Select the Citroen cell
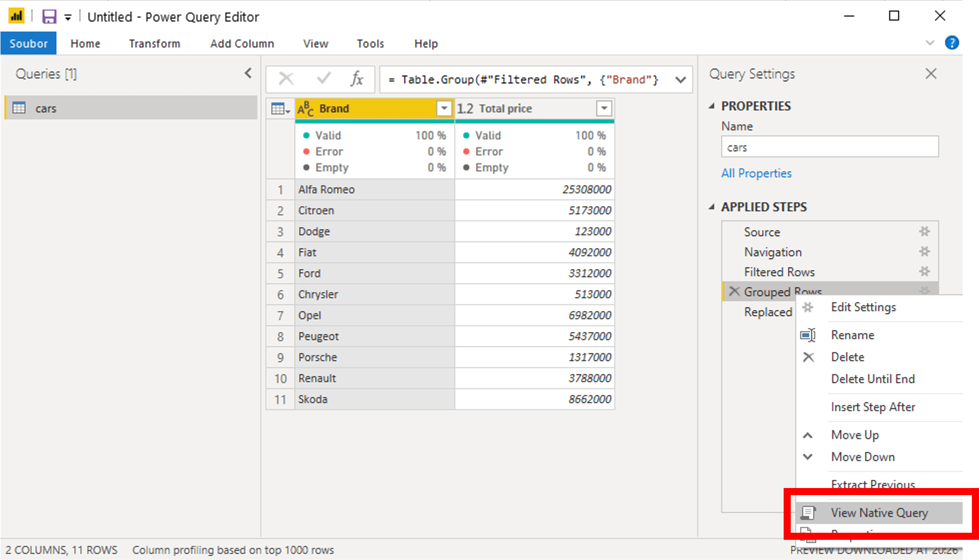The image size is (979, 560). point(374,210)
